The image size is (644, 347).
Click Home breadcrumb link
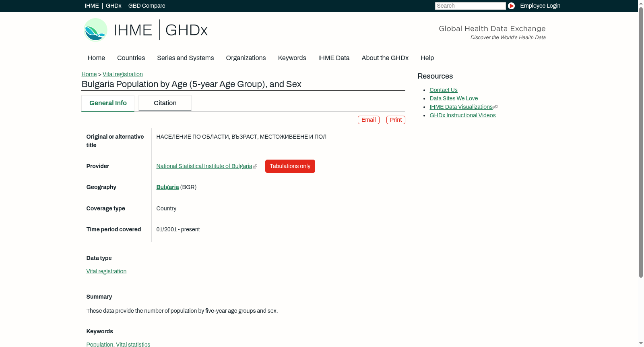pos(89,74)
